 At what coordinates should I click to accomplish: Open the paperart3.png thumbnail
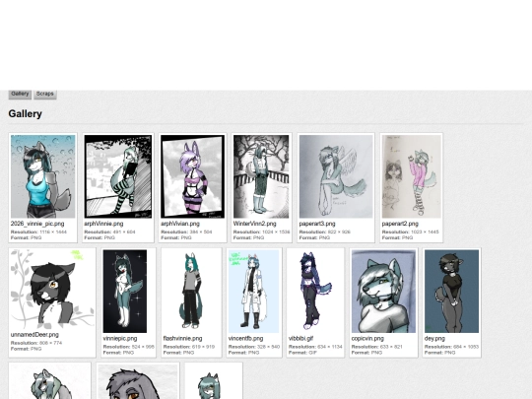pos(336,176)
